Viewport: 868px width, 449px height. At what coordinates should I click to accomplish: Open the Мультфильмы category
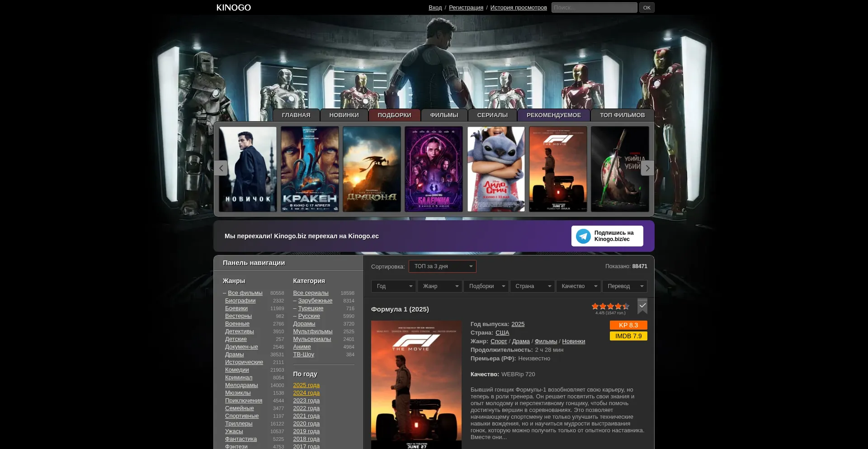point(312,331)
